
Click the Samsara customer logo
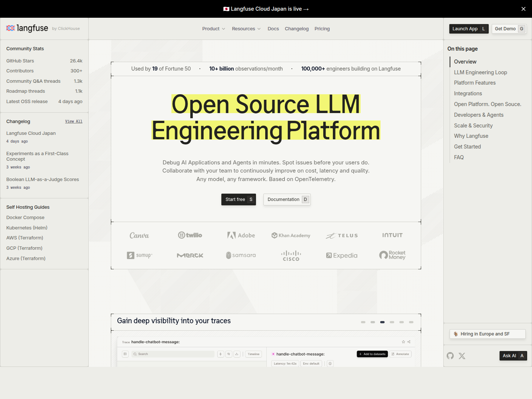pos(241,255)
